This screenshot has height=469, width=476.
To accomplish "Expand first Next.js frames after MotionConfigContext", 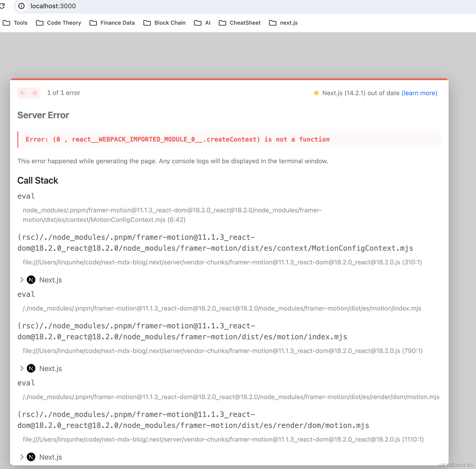I will 22,280.
